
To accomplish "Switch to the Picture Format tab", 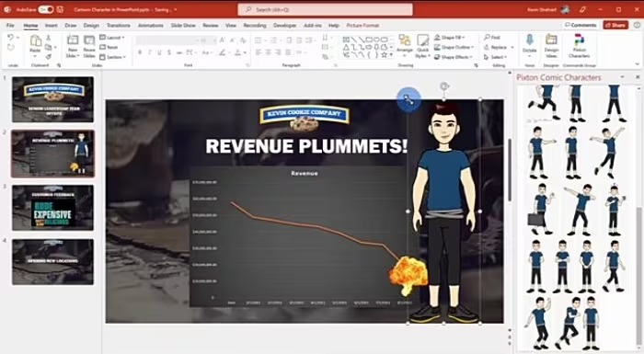I will point(362,26).
